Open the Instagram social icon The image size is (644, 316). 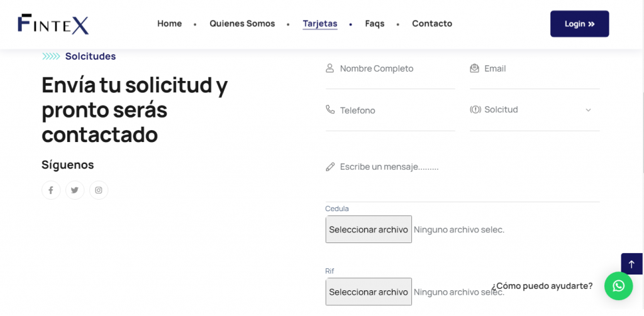[99, 190]
